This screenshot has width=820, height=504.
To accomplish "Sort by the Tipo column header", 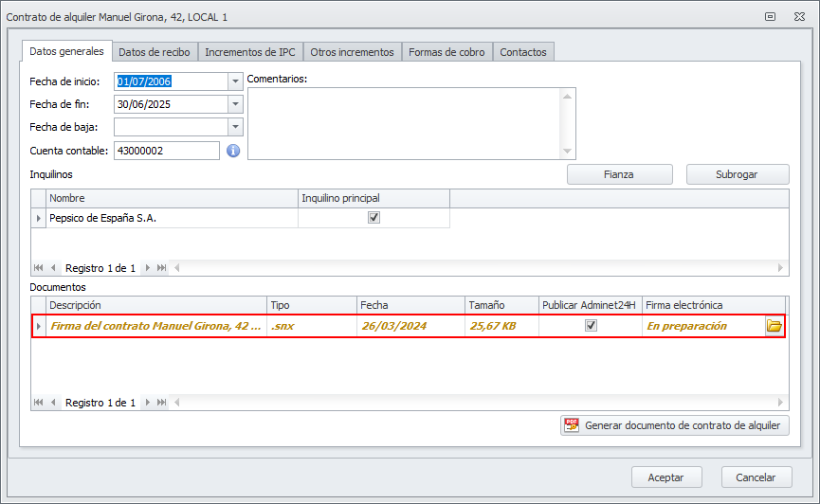I will pos(312,305).
